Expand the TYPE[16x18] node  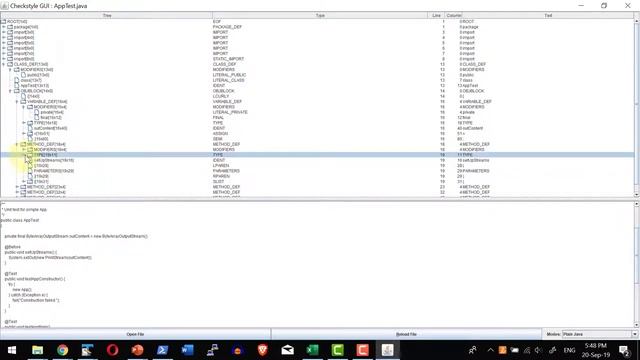point(24,122)
